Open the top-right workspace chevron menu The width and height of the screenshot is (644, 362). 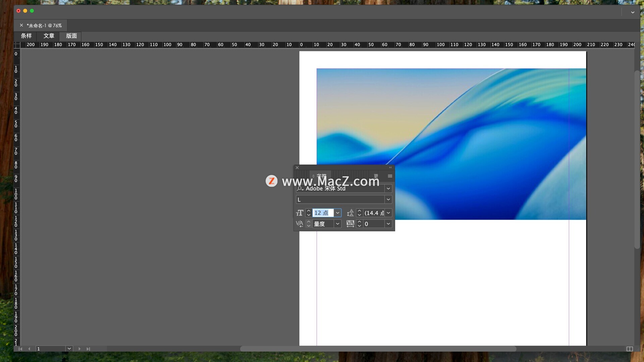click(633, 12)
